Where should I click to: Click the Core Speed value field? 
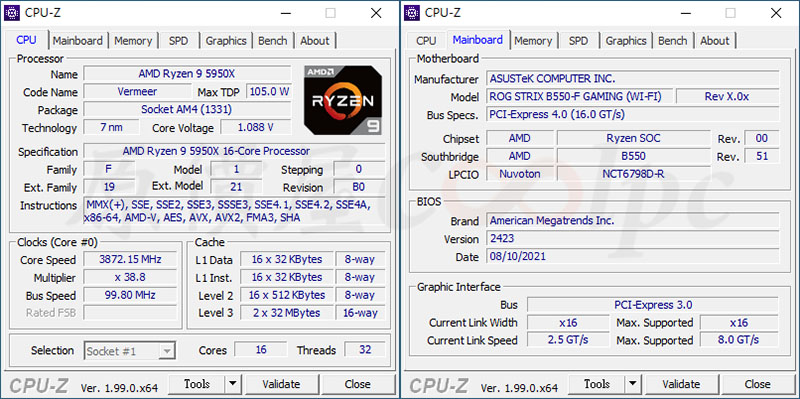[130, 259]
